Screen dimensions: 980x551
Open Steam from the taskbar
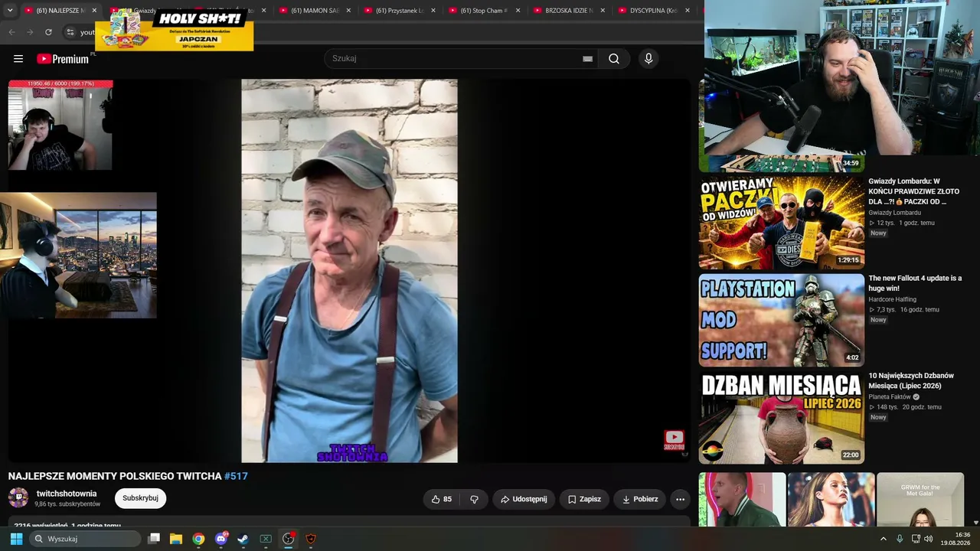(x=243, y=539)
